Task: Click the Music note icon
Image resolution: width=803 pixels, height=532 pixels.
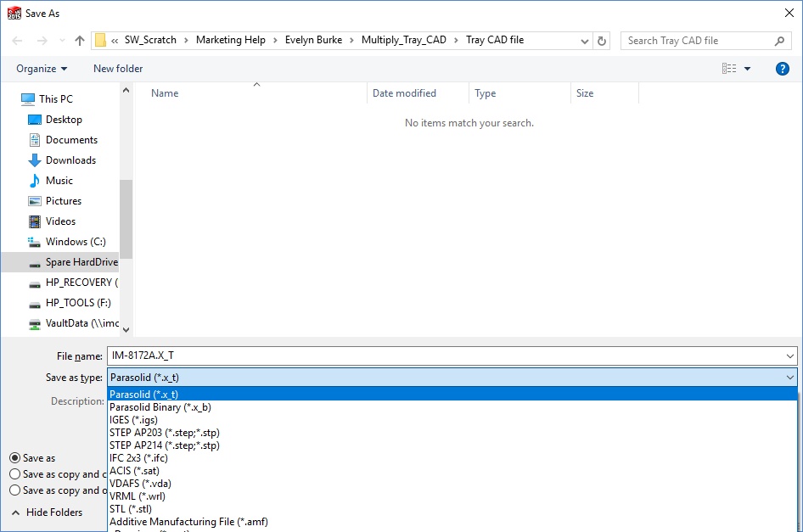Action: click(34, 180)
